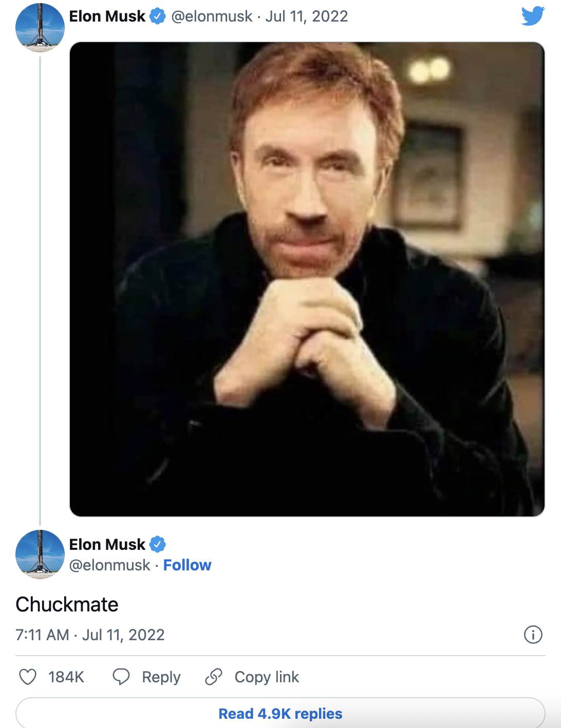This screenshot has width=561, height=728.
Task: Open the 4.9K replies thread
Action: click(280, 714)
